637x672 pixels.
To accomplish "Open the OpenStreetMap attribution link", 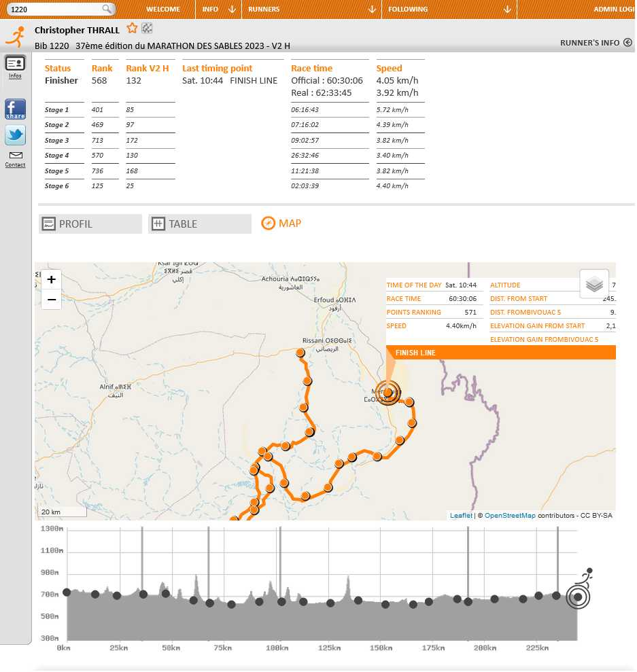I will (510, 515).
